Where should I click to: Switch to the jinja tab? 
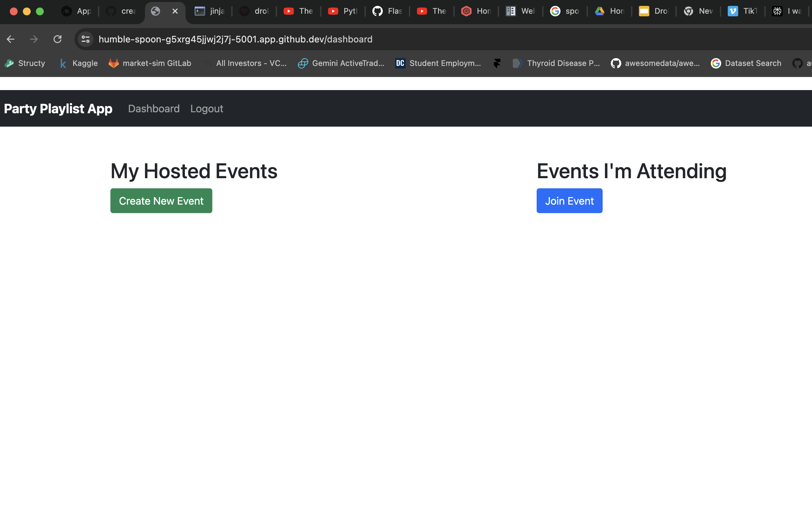(210, 11)
